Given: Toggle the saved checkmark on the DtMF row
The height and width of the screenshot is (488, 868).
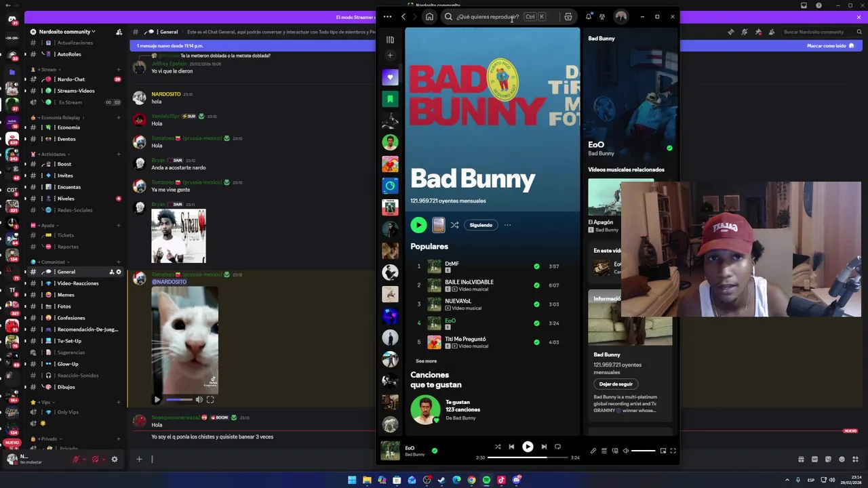Looking at the screenshot, I should point(536,266).
